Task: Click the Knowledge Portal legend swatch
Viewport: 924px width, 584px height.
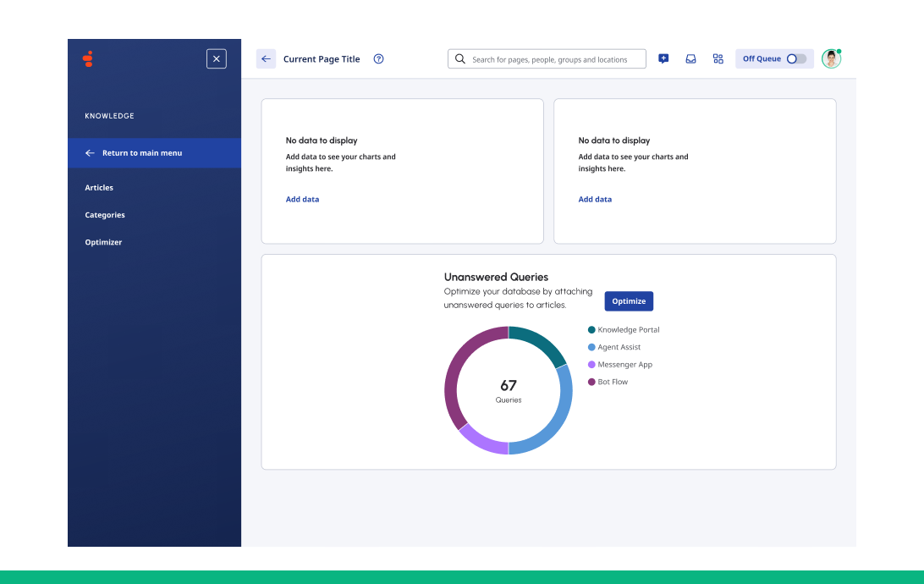Action: coord(591,330)
